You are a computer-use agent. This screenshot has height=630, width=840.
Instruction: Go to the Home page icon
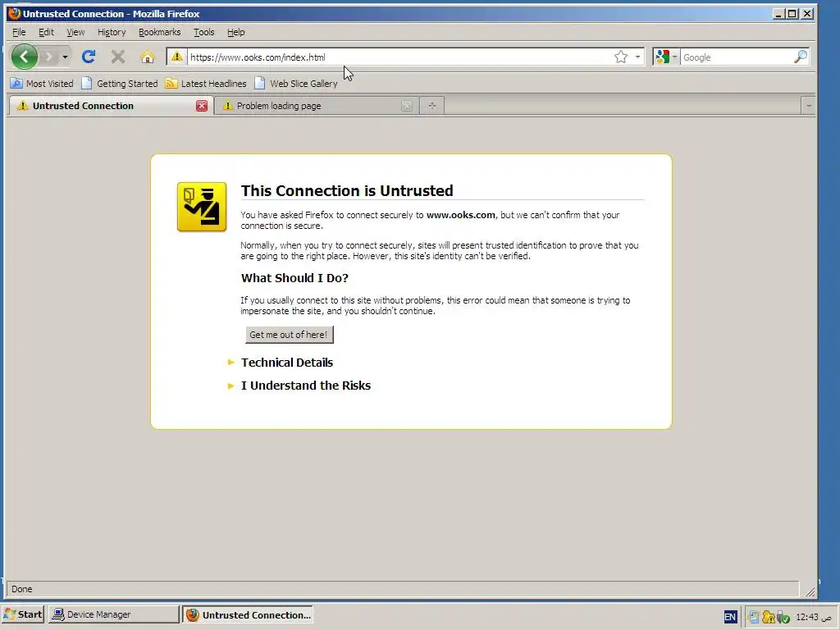point(148,57)
